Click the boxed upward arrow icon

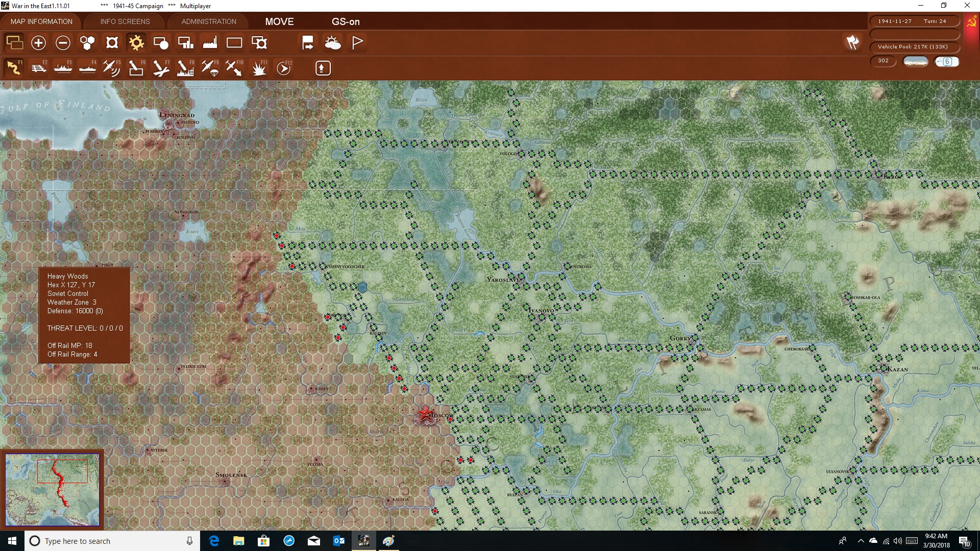coord(323,68)
